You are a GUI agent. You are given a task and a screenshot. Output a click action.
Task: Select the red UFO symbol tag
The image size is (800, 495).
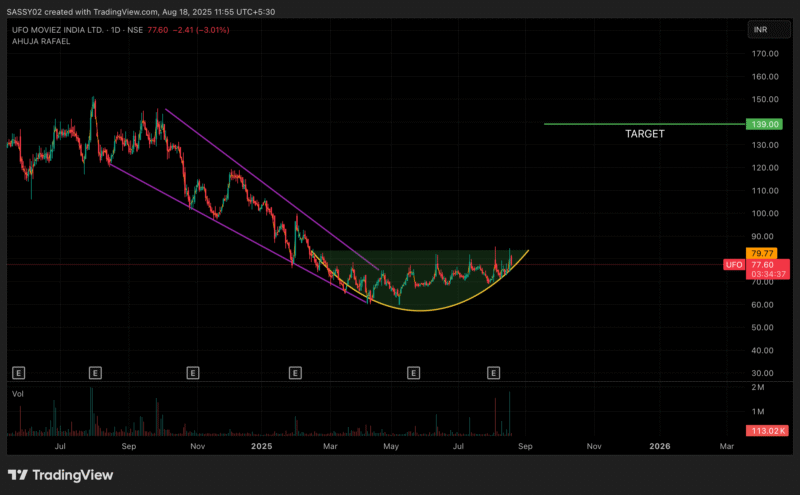pos(733,265)
